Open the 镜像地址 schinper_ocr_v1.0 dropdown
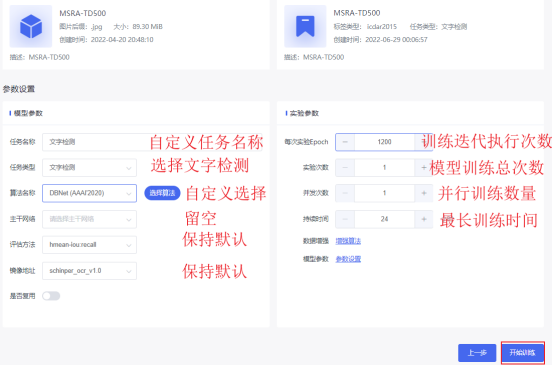This screenshot has height=366, width=552. [x=89, y=271]
